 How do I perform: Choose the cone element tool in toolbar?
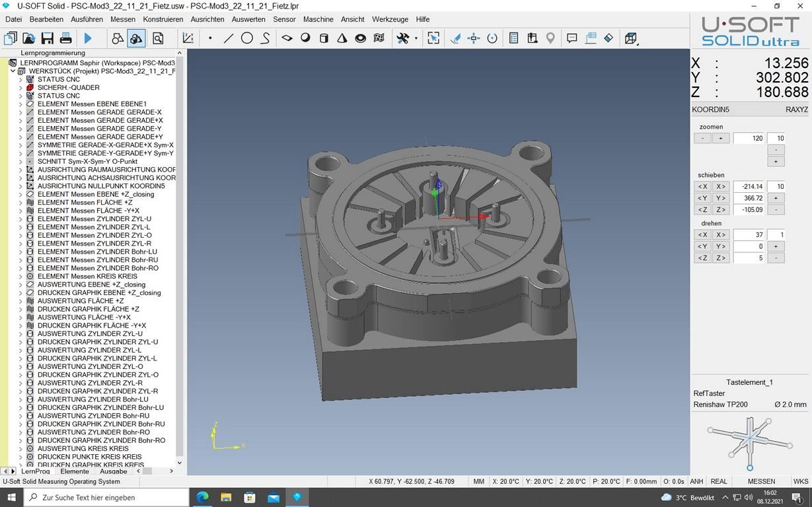[x=342, y=38]
